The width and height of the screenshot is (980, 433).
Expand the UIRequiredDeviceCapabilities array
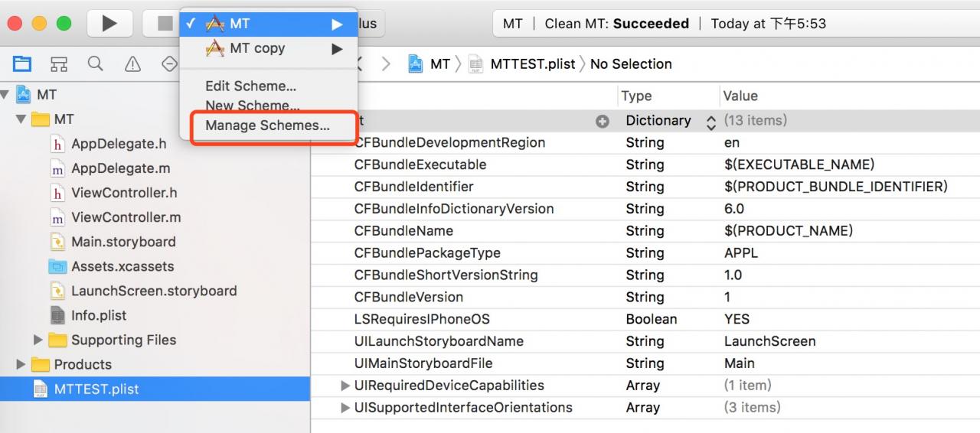[345, 386]
